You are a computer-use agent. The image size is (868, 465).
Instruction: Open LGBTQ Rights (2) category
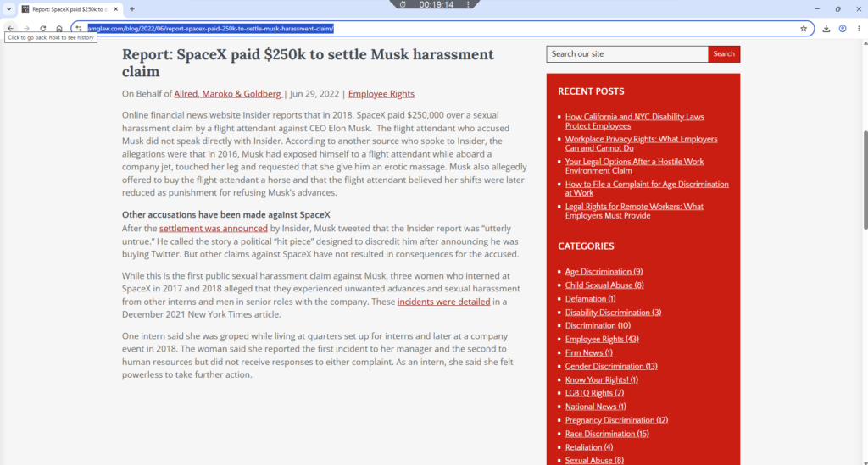(594, 393)
